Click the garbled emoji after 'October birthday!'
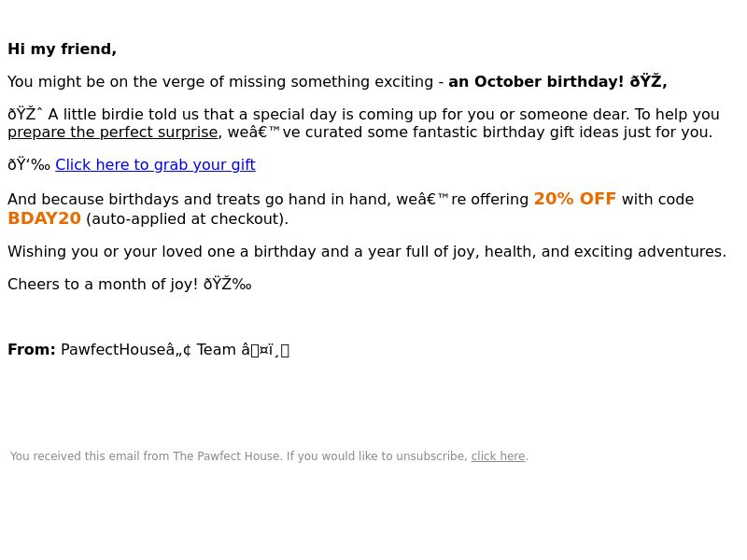 (x=648, y=82)
